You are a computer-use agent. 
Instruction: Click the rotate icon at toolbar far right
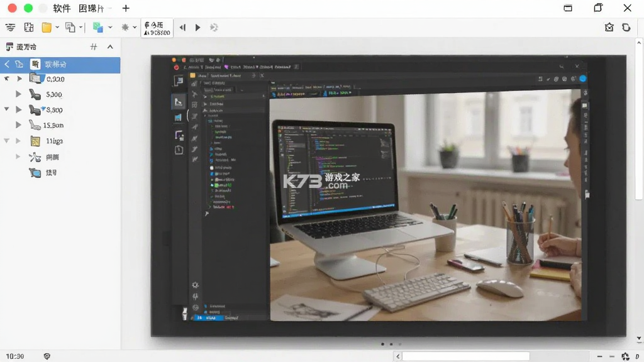[626, 28]
